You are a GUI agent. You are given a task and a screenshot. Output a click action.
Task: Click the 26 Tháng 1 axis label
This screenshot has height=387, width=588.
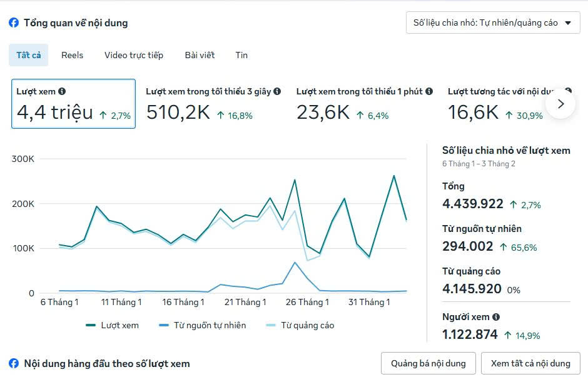[x=307, y=302]
